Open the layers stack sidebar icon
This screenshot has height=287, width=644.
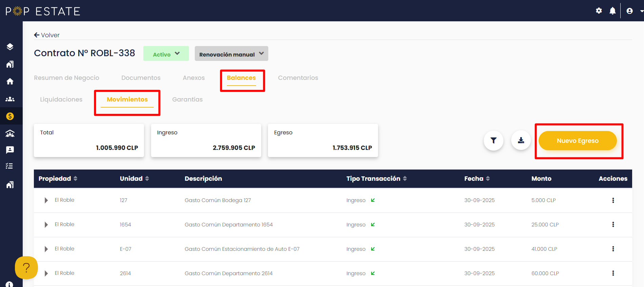click(10, 47)
